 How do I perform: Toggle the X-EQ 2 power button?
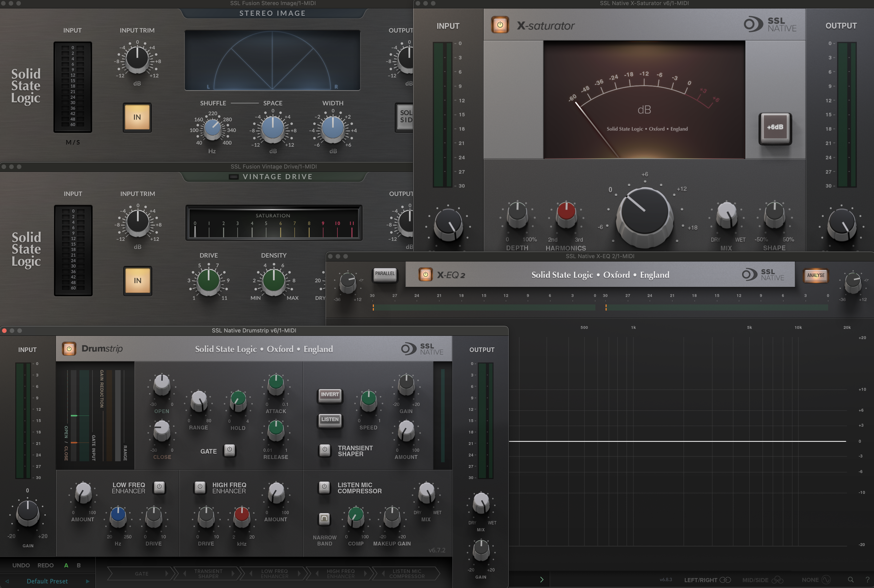tap(425, 274)
